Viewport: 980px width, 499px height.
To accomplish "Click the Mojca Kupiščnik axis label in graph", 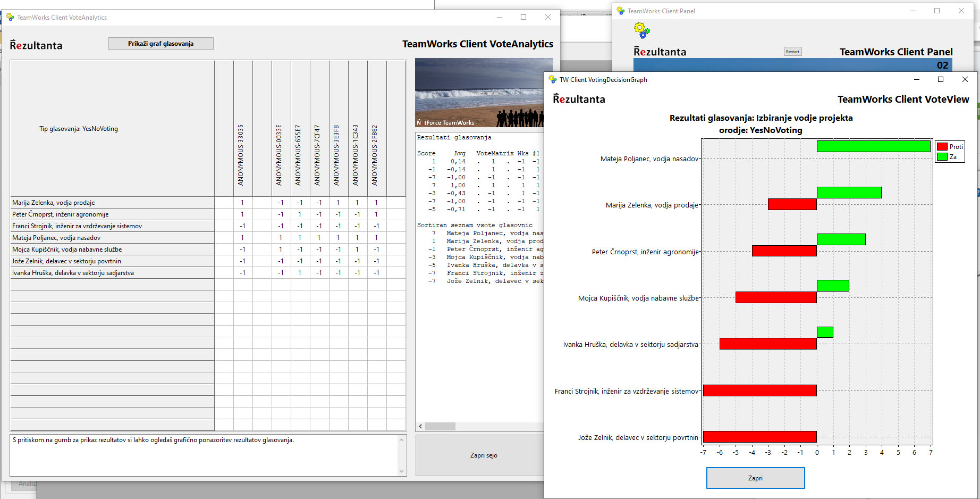I will click(638, 298).
